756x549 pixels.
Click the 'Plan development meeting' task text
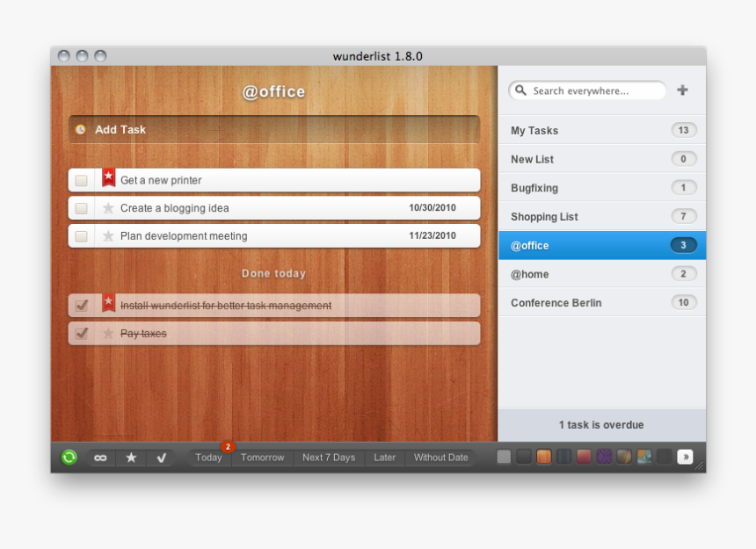184,236
